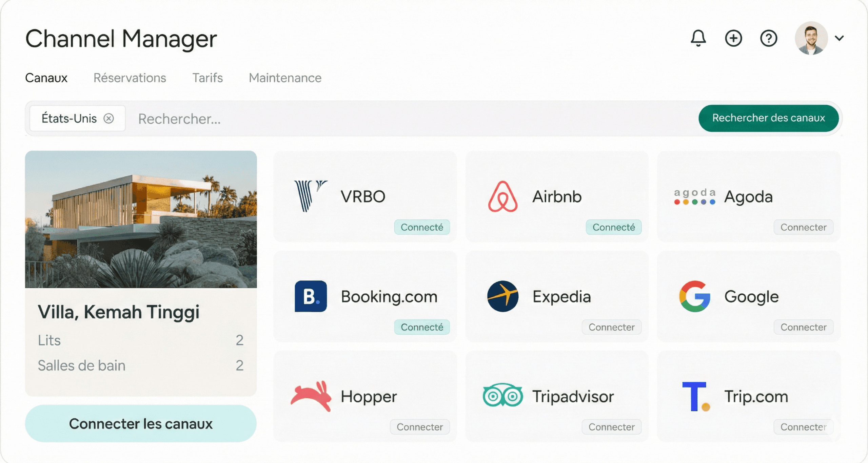868x463 pixels.
Task: Switch to the Réservations tab
Action: (x=130, y=78)
